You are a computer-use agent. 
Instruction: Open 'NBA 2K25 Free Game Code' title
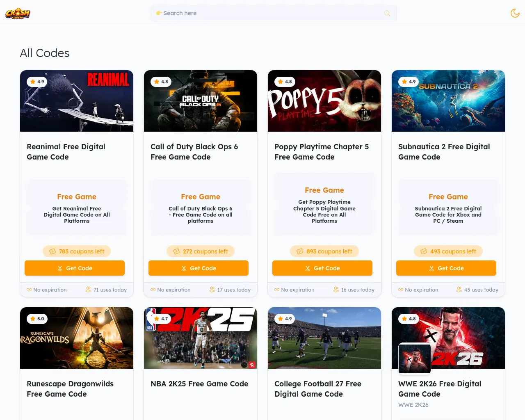tap(199, 384)
